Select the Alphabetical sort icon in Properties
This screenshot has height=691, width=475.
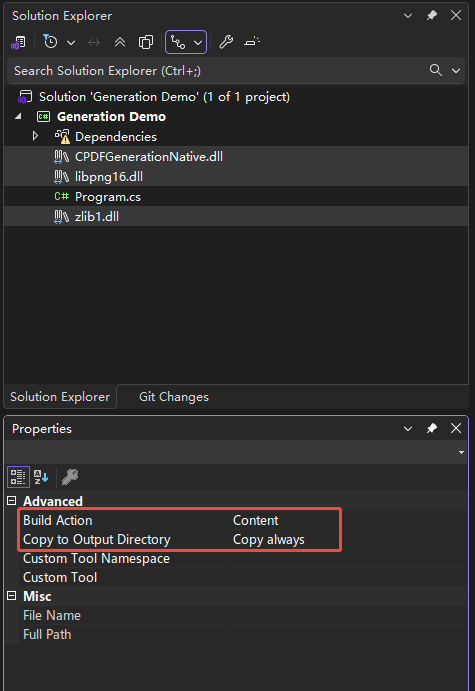click(41, 477)
